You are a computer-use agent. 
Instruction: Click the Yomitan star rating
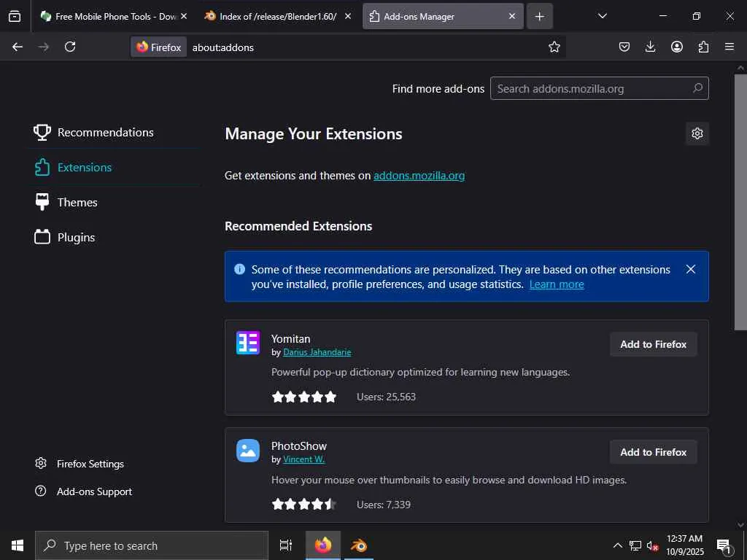[x=304, y=397]
